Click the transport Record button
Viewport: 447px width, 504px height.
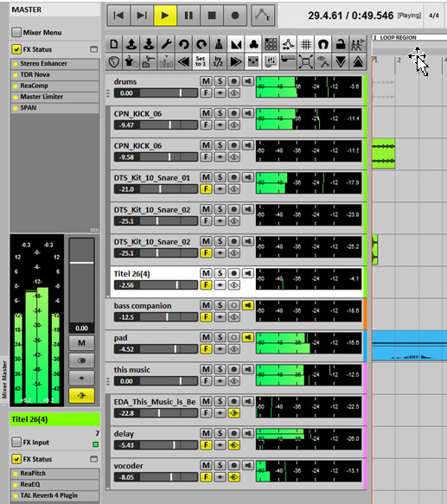pos(235,15)
